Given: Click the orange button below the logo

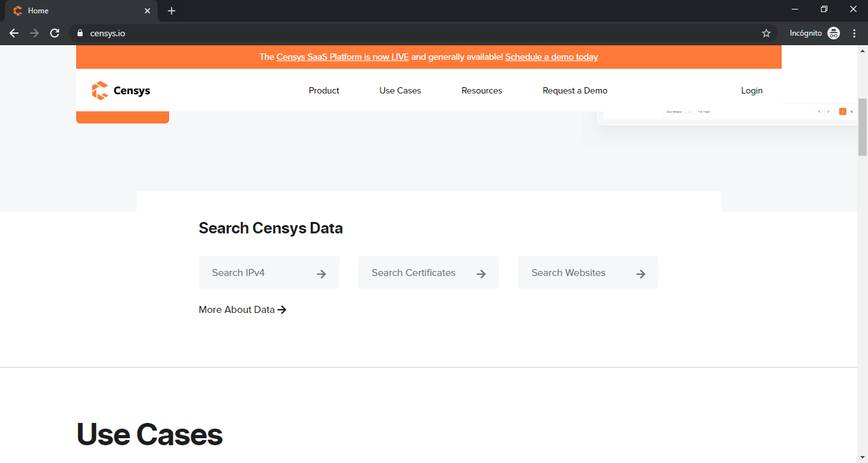Looking at the screenshot, I should tap(123, 117).
